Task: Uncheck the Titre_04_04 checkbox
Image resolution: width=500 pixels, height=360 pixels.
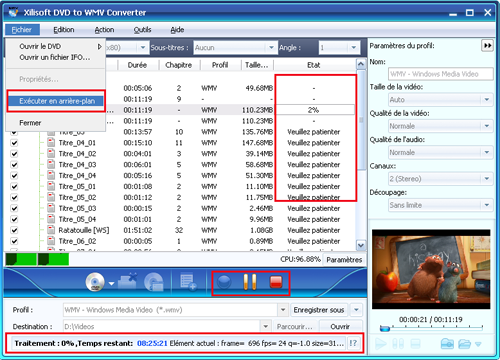Action: pos(14,176)
